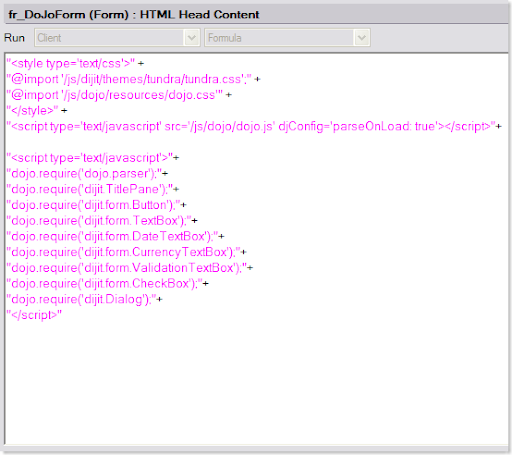The width and height of the screenshot is (512, 455).
Task: Click the closing "</script>" line
Action: tap(34, 315)
